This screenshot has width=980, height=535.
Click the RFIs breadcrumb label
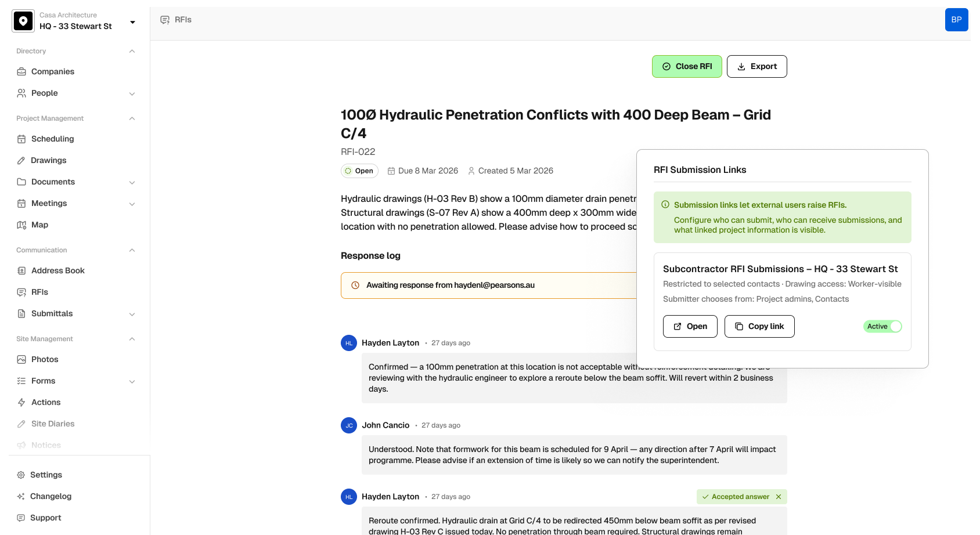[x=183, y=20]
